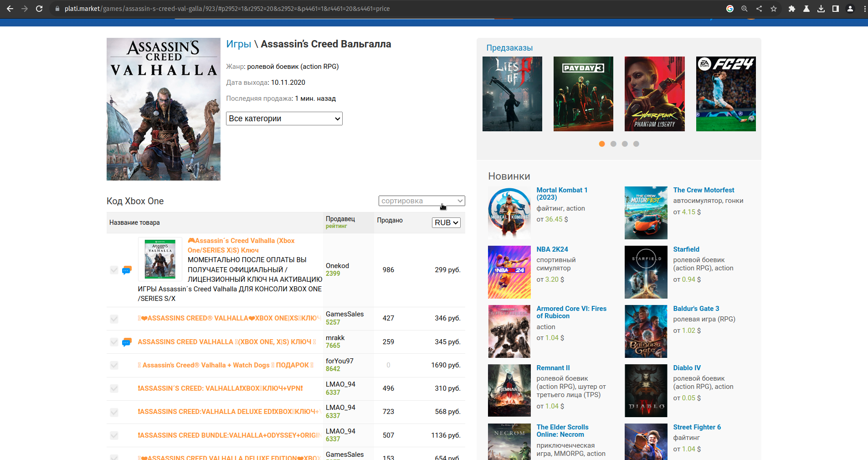This screenshot has width=868, height=460.
Task: Tick the checkbox for Onekod 299 руб. offer
Action: (114, 270)
